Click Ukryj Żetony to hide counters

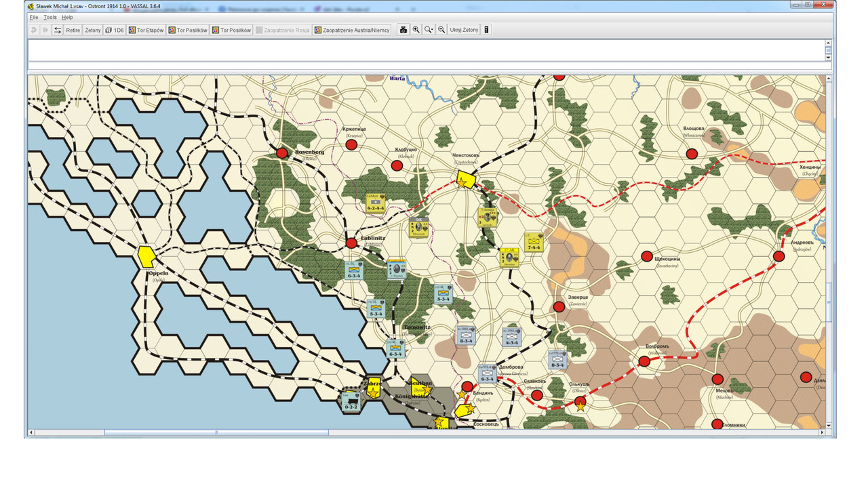click(465, 30)
